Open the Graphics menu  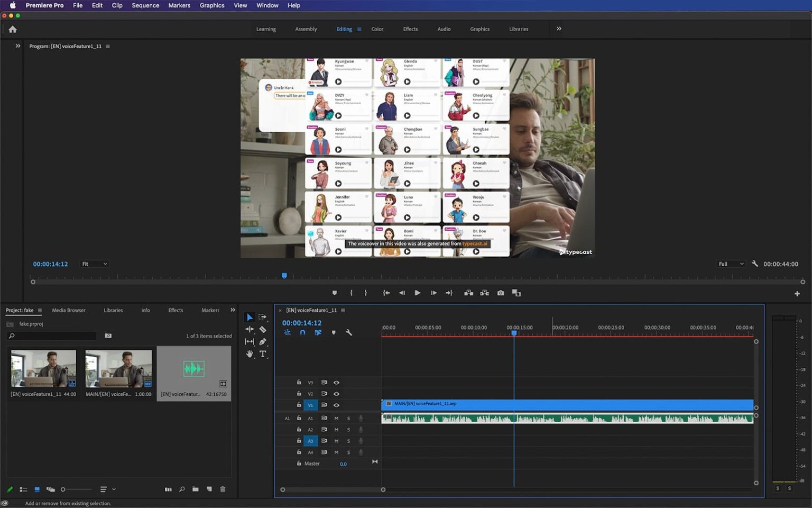pyautogui.click(x=211, y=5)
